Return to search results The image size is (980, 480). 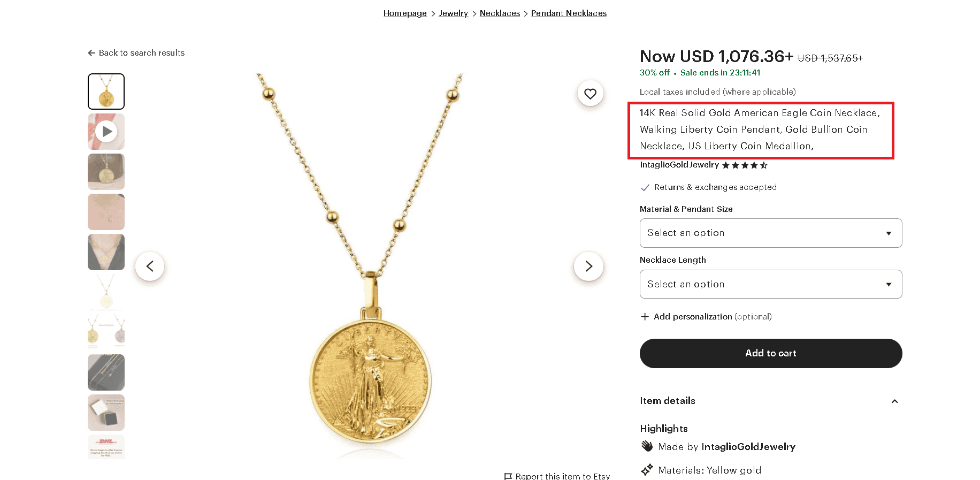(136, 52)
